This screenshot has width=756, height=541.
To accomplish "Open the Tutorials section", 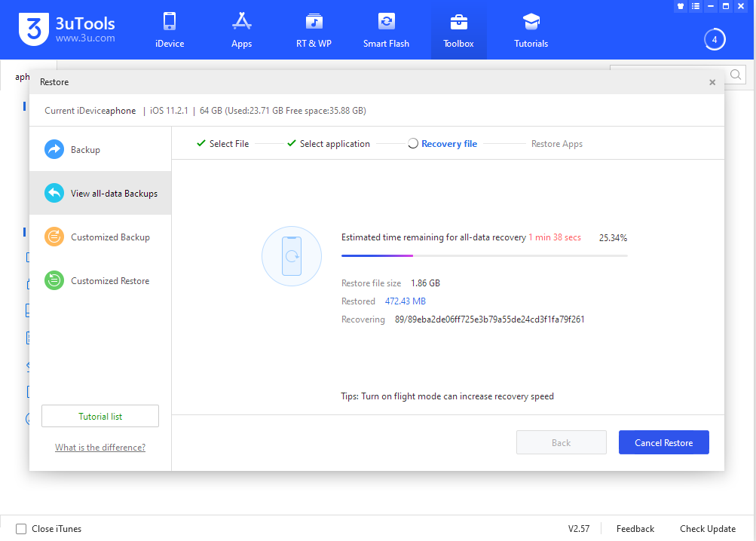I will click(531, 30).
